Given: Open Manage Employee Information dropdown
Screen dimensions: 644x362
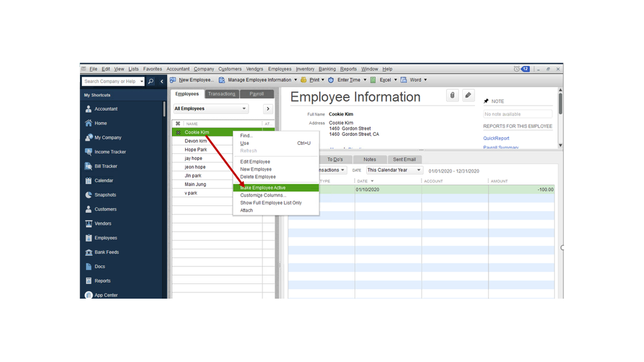Looking at the screenshot, I should pos(295,80).
